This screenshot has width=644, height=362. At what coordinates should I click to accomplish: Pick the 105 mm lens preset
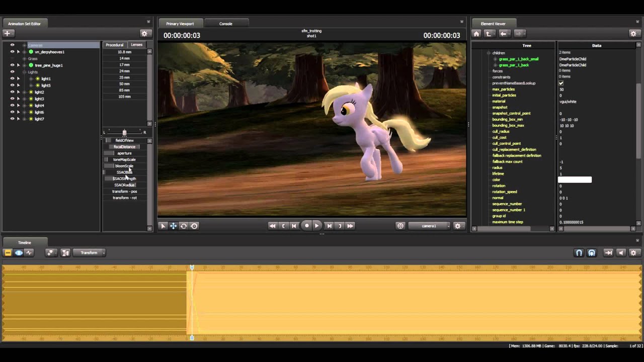click(x=124, y=97)
